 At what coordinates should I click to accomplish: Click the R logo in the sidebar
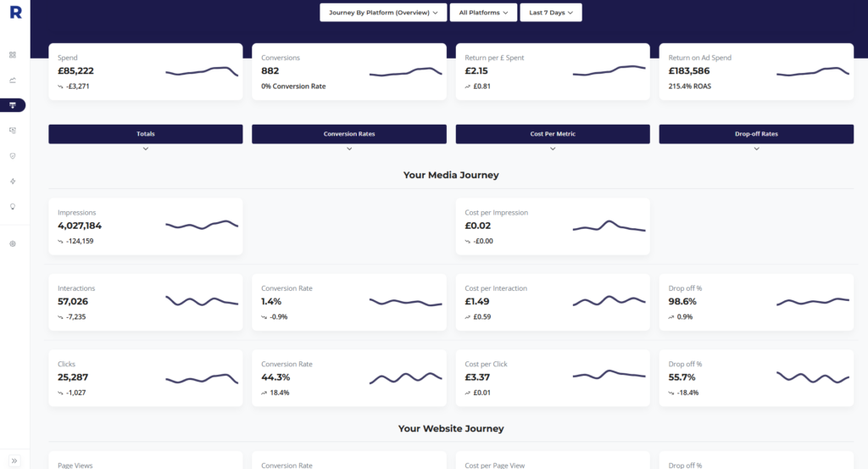tap(15, 12)
